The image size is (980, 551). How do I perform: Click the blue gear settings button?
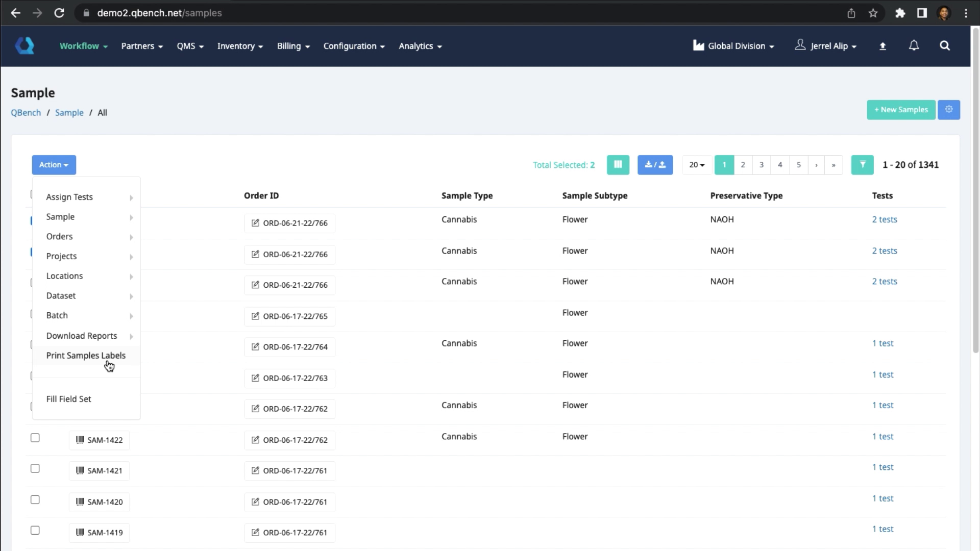[x=949, y=110]
